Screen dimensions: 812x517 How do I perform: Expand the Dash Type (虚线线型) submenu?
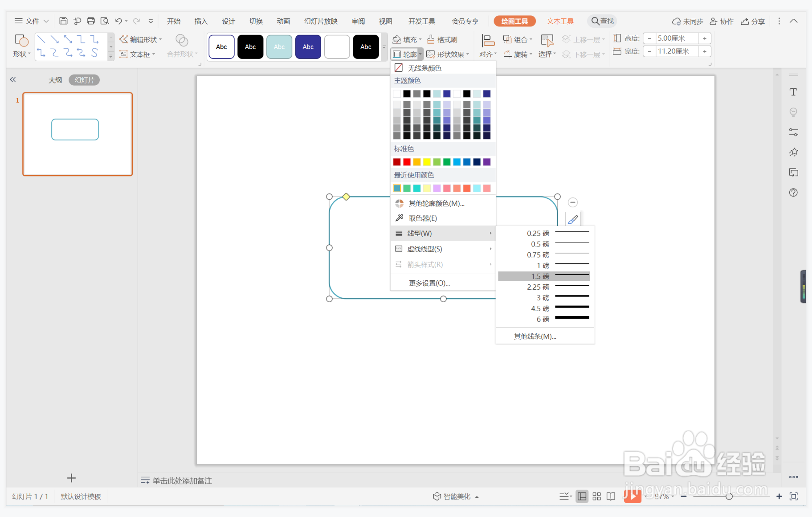[443, 249]
